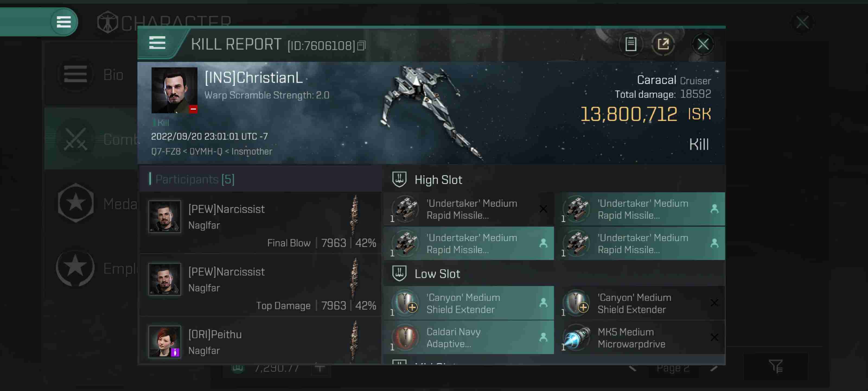Toggle destroyed item on Undertaker top-right
The image size is (868, 391).
coord(716,209)
